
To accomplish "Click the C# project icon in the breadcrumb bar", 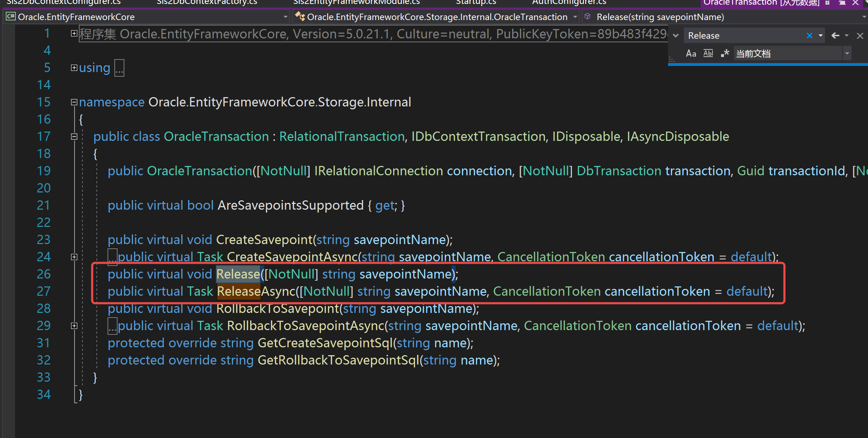I will coord(10,16).
